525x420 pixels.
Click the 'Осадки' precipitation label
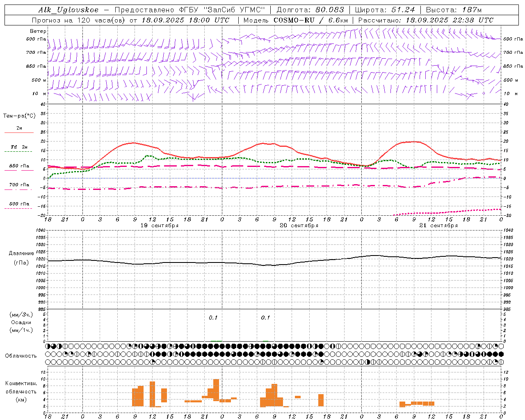click(x=21, y=322)
